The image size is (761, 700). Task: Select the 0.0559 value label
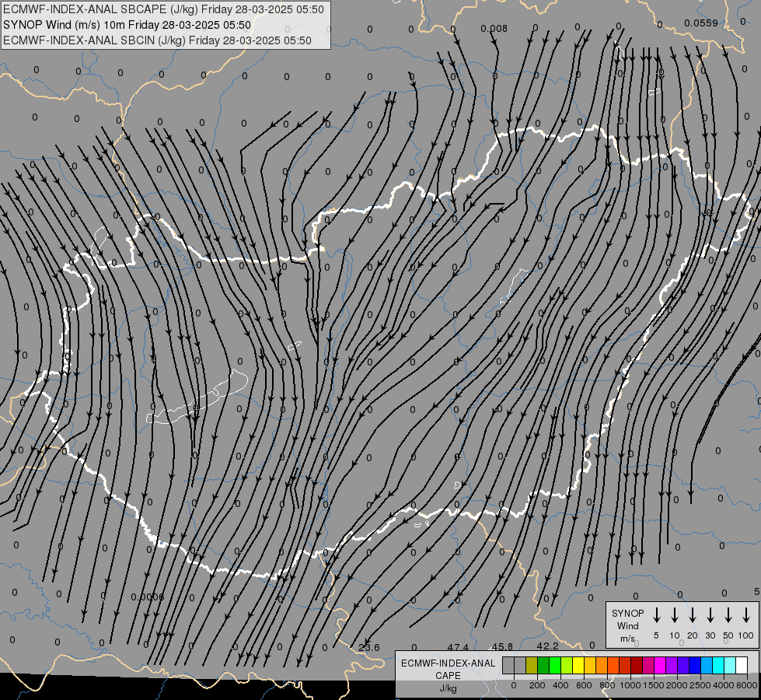[701, 23]
